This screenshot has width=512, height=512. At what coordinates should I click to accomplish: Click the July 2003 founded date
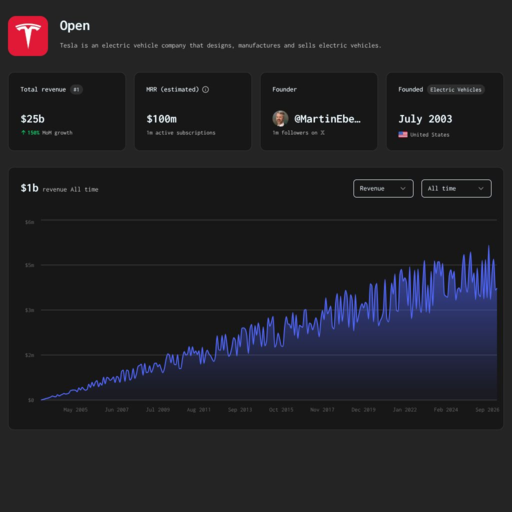click(425, 119)
